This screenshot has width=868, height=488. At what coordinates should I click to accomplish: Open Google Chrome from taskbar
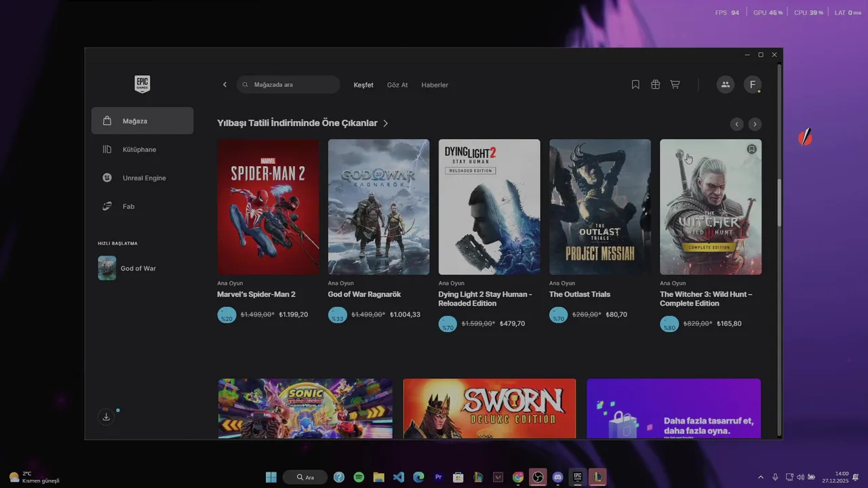pyautogui.click(x=518, y=477)
